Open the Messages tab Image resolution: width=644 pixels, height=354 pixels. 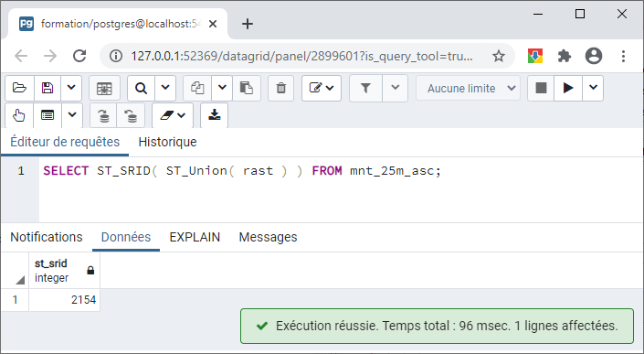(268, 237)
